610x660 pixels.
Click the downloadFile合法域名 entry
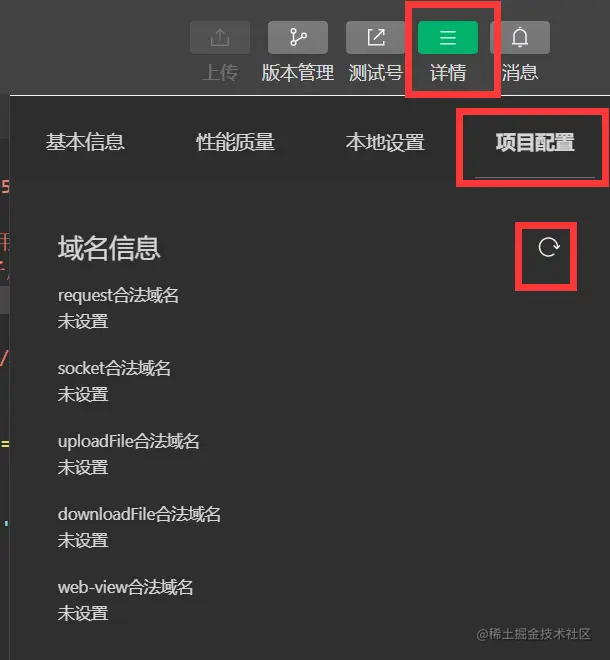point(139,514)
